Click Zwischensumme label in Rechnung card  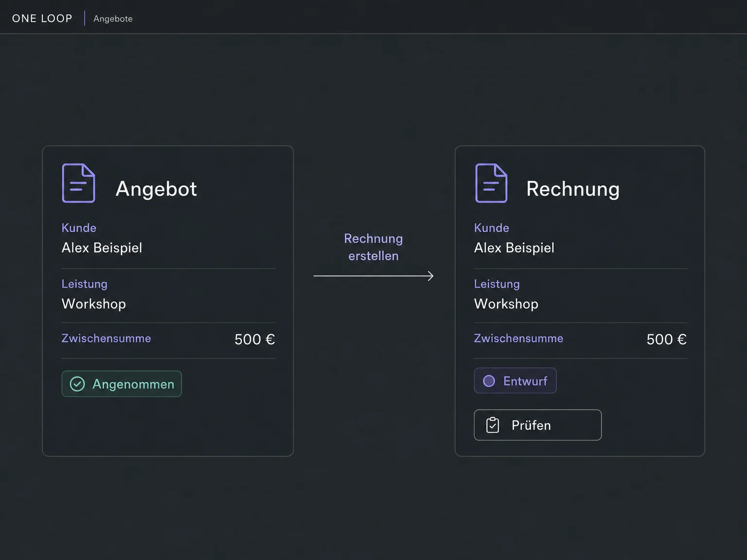518,338
